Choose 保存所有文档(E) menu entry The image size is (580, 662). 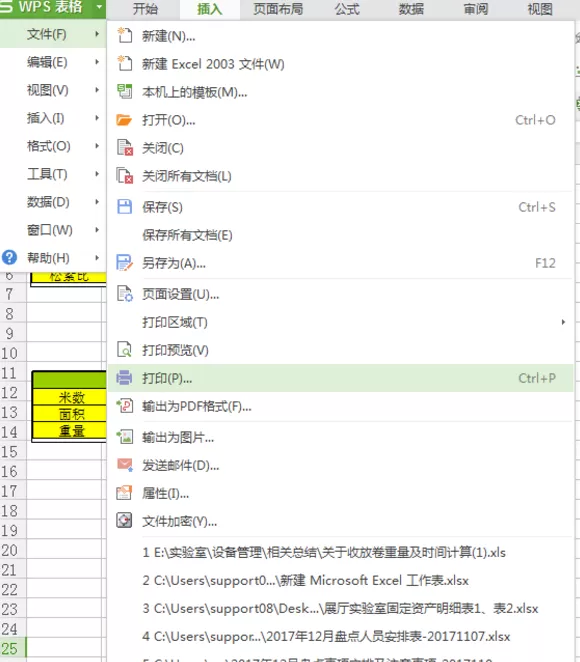[x=341, y=235]
